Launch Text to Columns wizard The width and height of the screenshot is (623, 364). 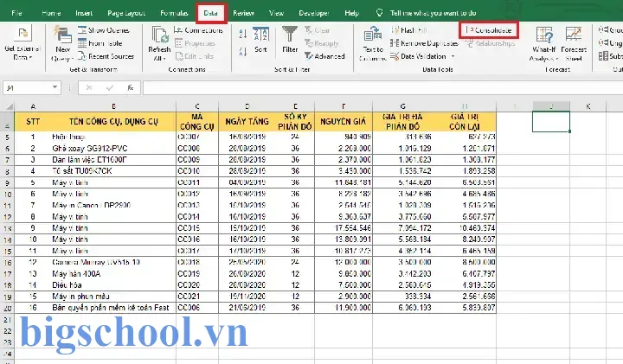373,44
